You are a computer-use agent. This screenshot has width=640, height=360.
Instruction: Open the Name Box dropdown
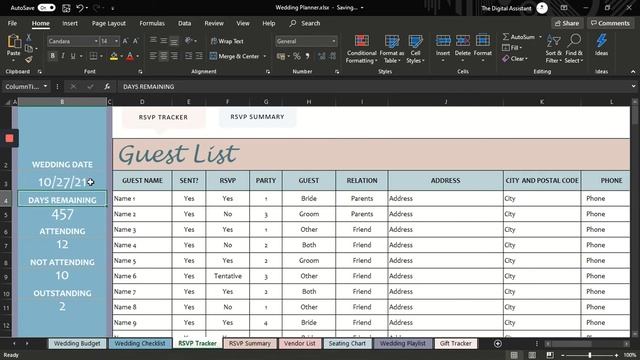tap(45, 87)
